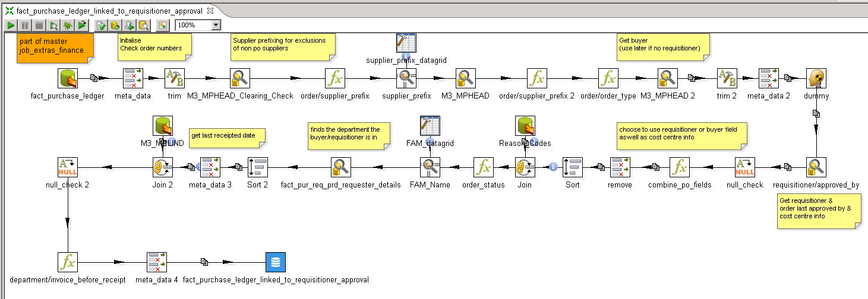The image size is (868, 299).
Task: Expand the zoom percentage dropdown arrow
Action: [x=216, y=26]
